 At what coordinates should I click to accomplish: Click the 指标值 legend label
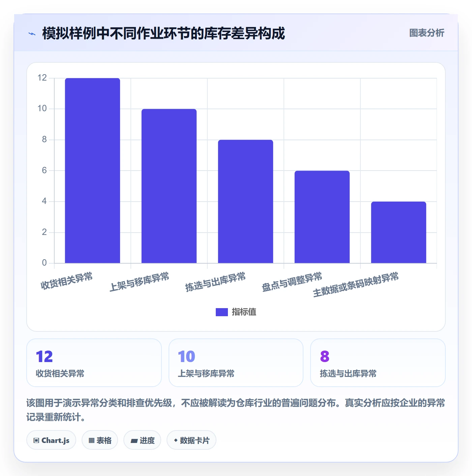244,312
